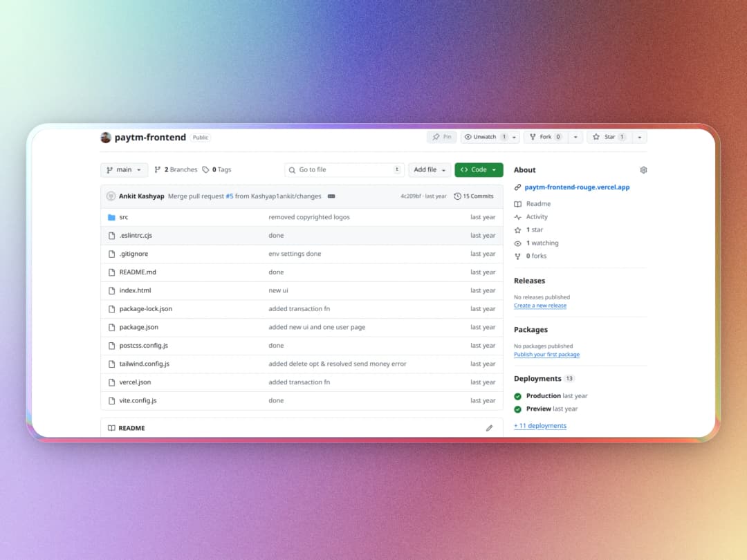Click the README pencil edit icon
The width and height of the screenshot is (747, 560).
pyautogui.click(x=489, y=428)
